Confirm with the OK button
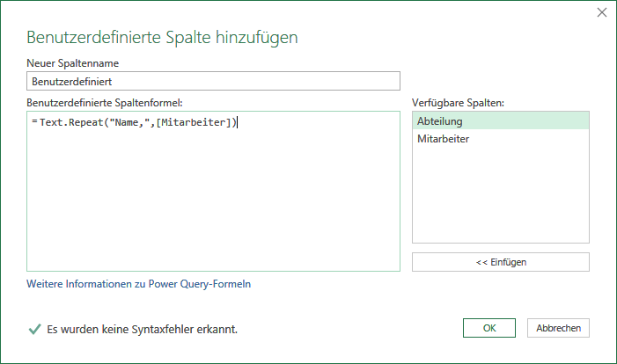Viewport: 617px width, 364px height. (x=489, y=328)
